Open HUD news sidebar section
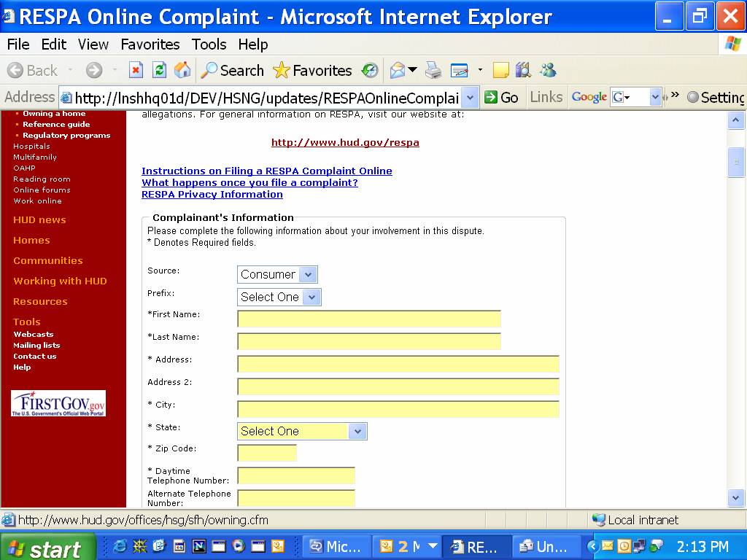The image size is (747, 560). 39,220
